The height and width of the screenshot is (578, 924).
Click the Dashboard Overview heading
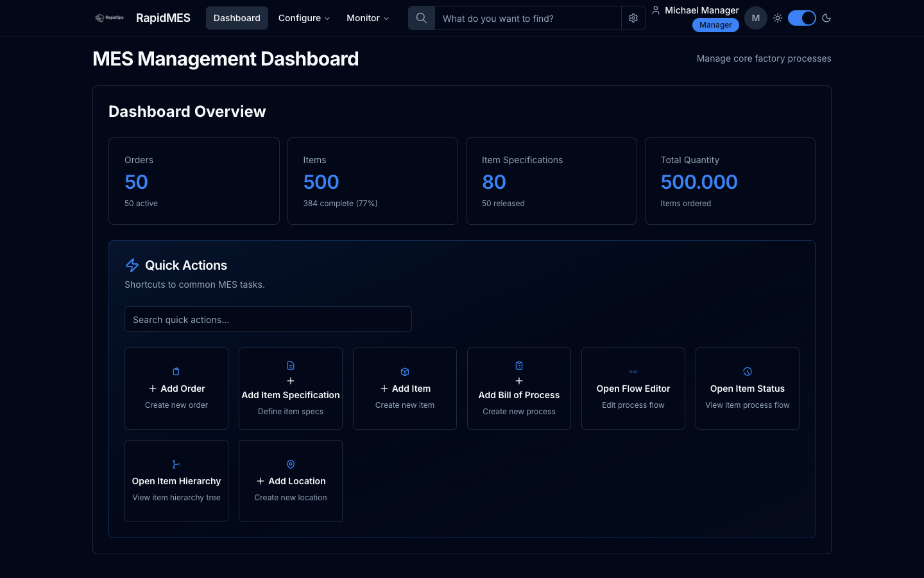(x=187, y=112)
